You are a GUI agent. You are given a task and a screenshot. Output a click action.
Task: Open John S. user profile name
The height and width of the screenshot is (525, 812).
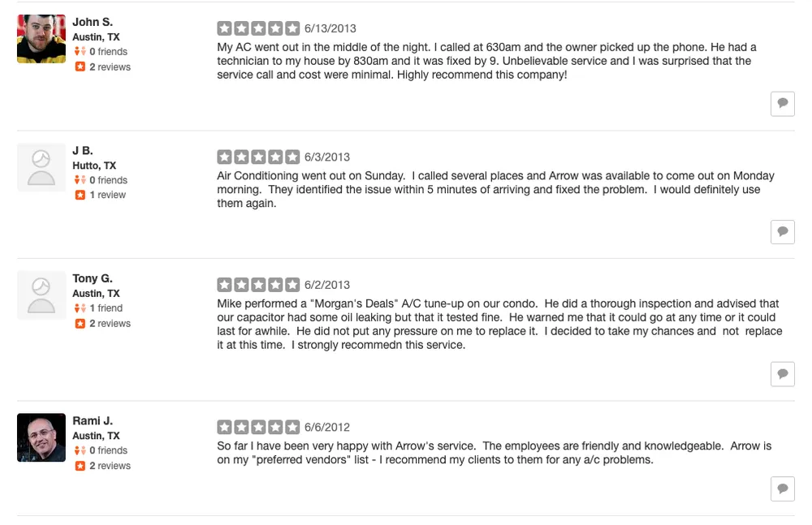(93, 22)
